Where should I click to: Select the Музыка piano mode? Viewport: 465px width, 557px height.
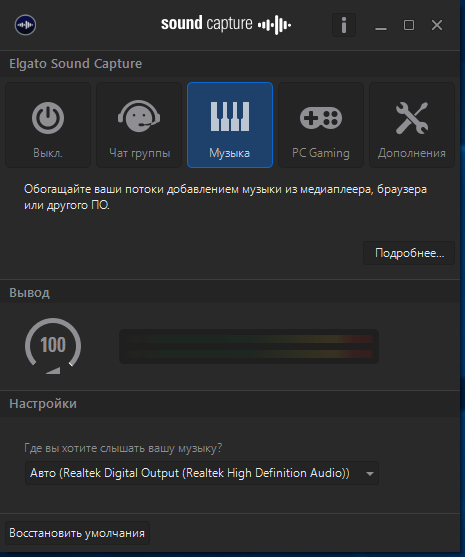[x=230, y=125]
